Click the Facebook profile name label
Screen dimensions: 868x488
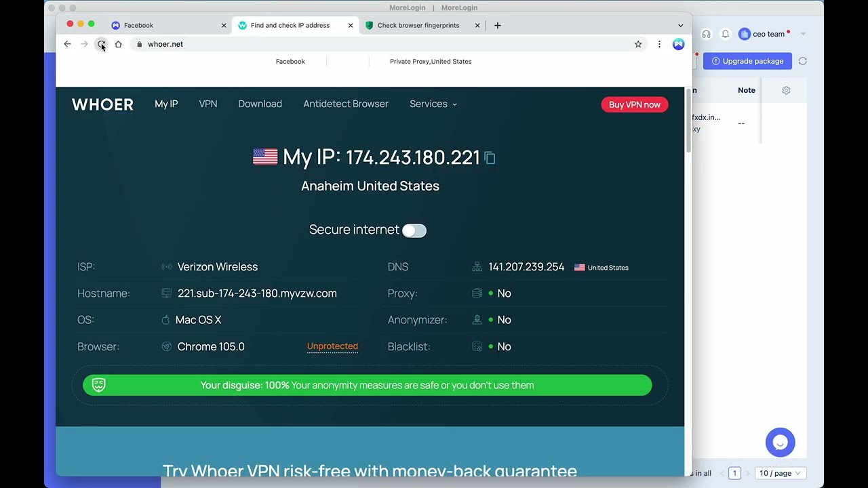(x=290, y=61)
